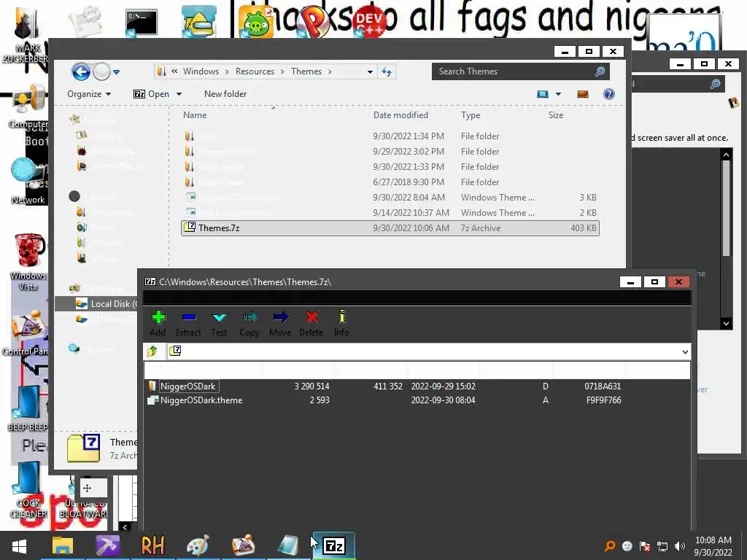
Task: Run the Test command in 7-Zip toolbar
Action: click(x=219, y=323)
